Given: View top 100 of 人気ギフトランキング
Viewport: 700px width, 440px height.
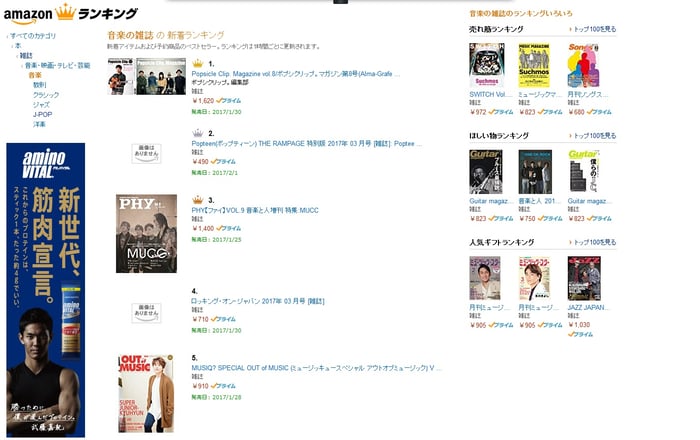Looking at the screenshot, I should click(595, 242).
